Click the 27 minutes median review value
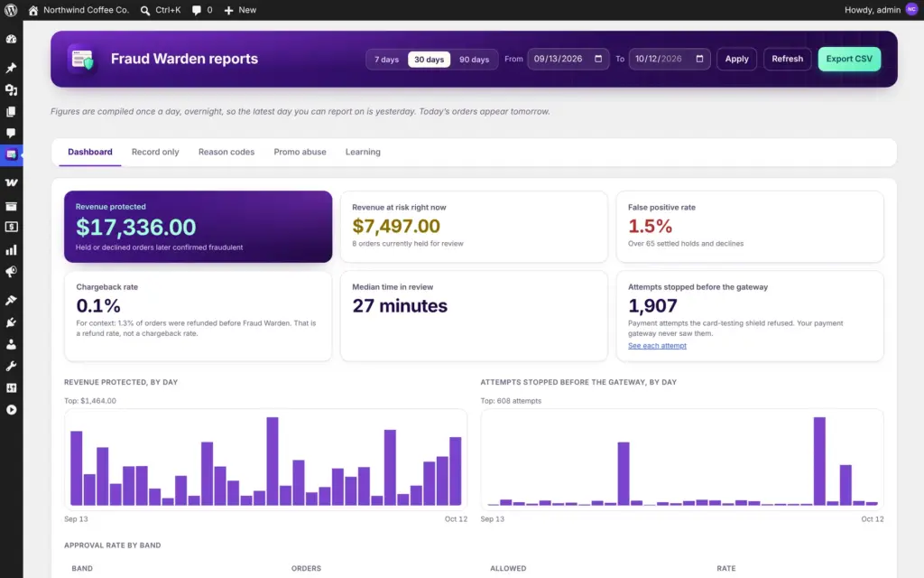Viewport: 924px width, 578px height. click(400, 305)
